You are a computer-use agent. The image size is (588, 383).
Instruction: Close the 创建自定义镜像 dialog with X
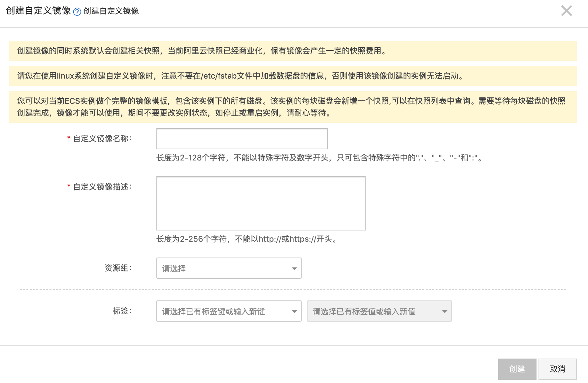tap(566, 11)
